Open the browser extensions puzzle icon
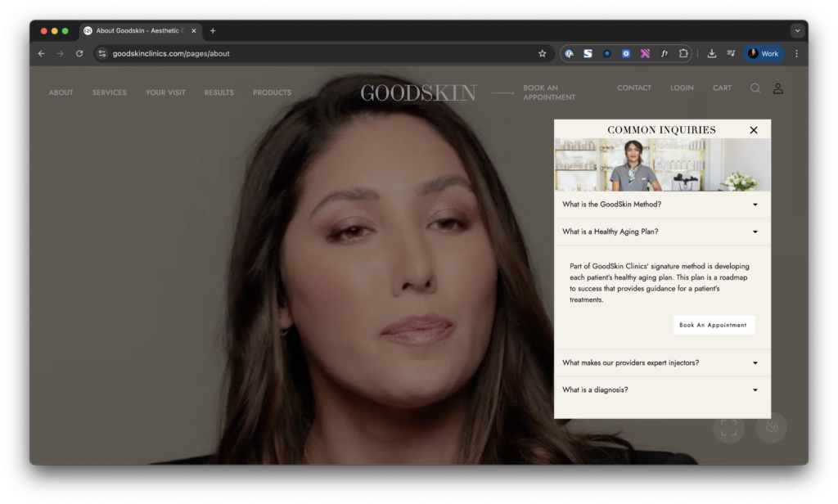 point(683,52)
